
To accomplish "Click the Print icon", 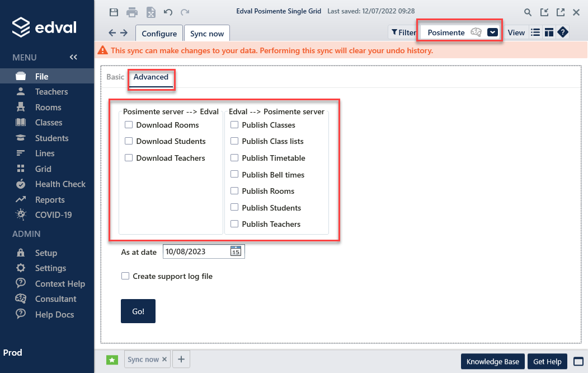I will (x=132, y=12).
